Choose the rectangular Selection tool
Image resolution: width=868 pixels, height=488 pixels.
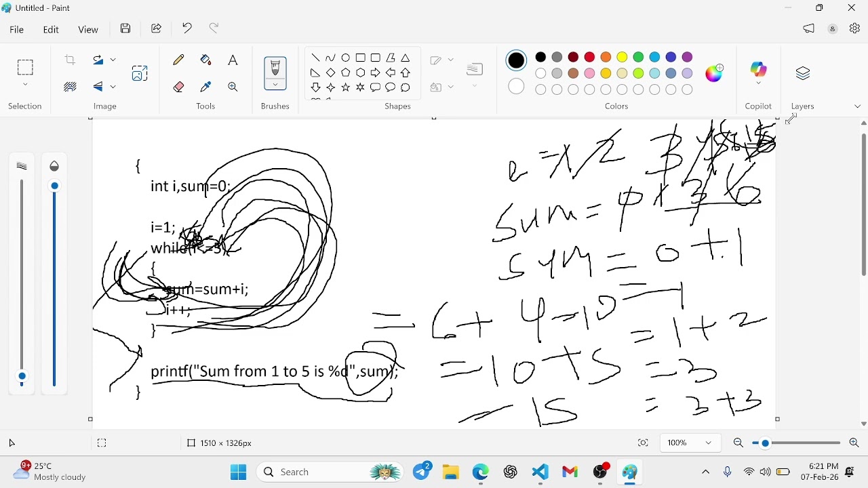[x=25, y=68]
